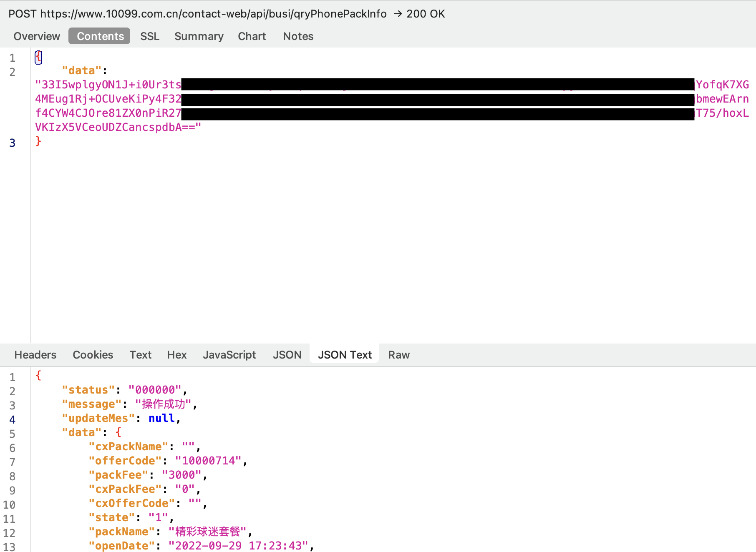Viewport: 756px width, 552px height.
Task: View the response Headers tab
Action: point(35,355)
